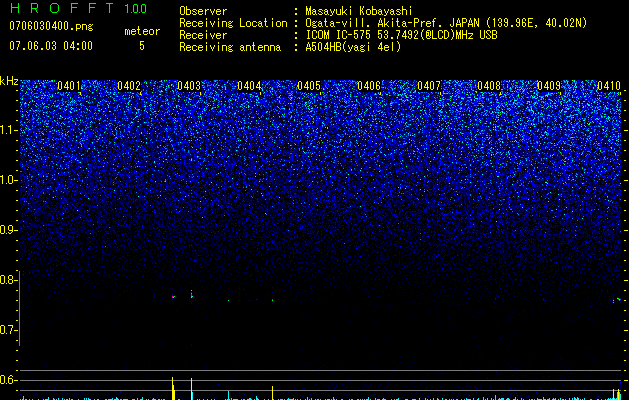Click the HROFFT program title
The height and width of the screenshot is (400, 629).
(62, 8)
